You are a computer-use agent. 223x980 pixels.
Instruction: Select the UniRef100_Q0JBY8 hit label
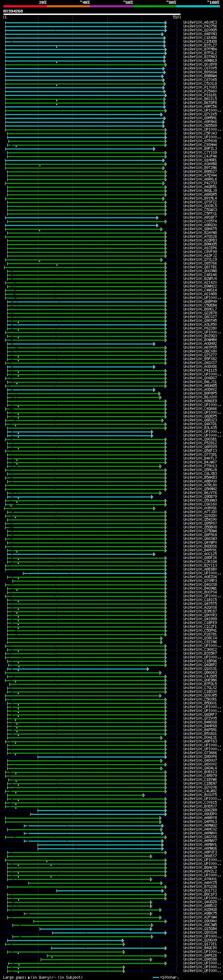point(200,65)
